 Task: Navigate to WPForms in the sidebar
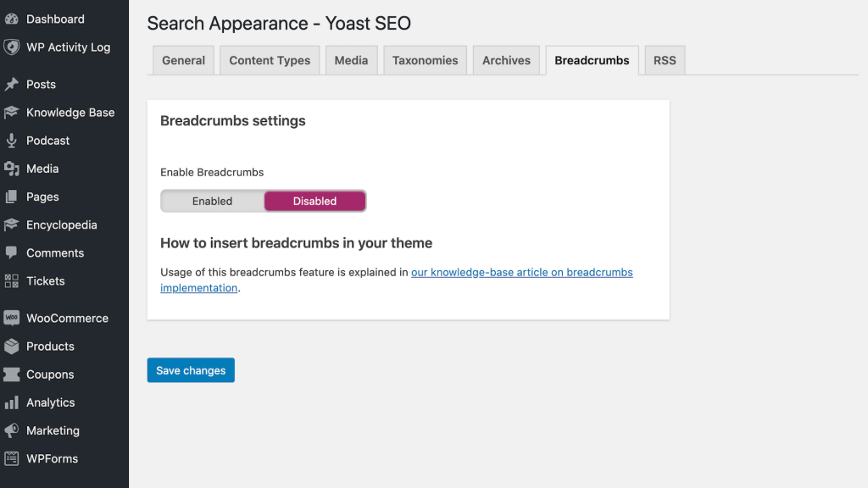click(52, 458)
